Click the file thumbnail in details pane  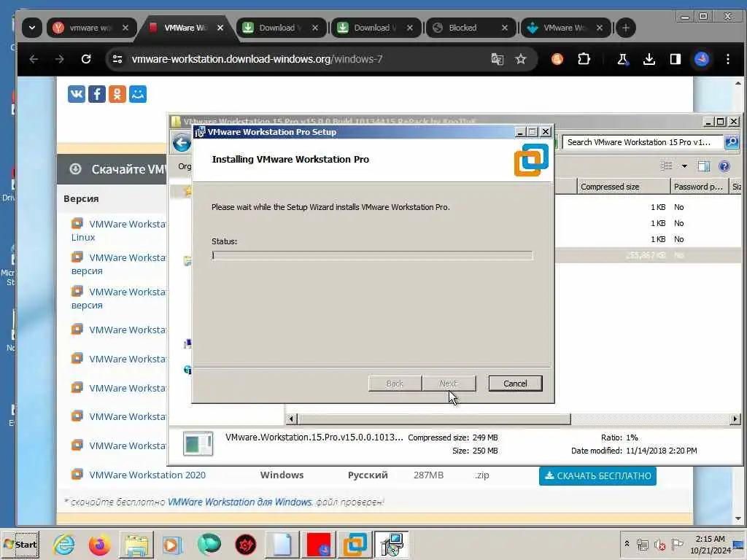198,444
